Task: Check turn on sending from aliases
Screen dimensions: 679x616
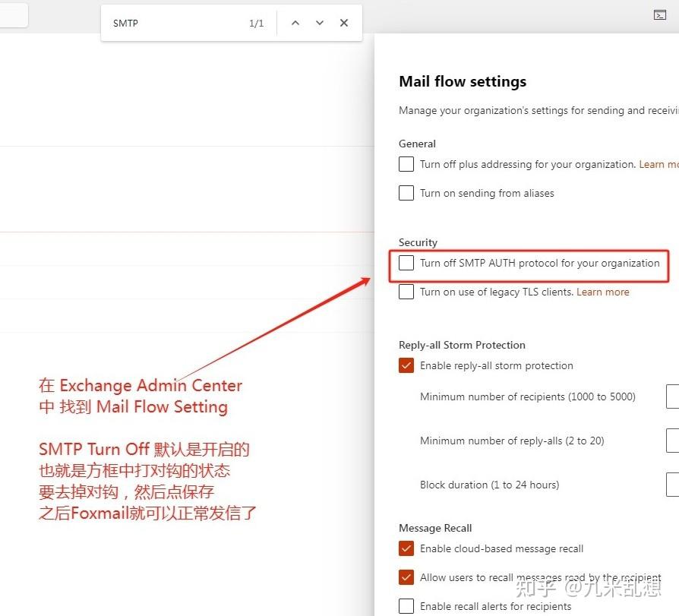Action: pyautogui.click(x=406, y=192)
